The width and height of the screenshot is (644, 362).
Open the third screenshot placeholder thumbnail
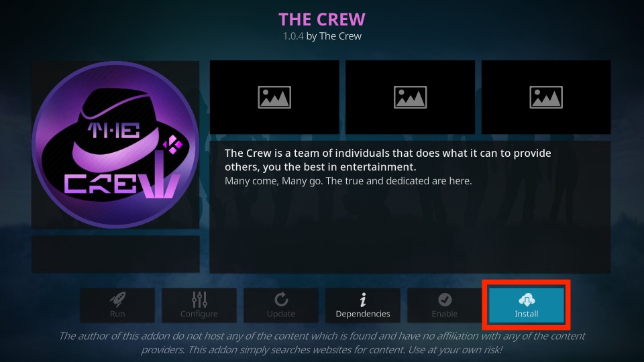click(546, 97)
